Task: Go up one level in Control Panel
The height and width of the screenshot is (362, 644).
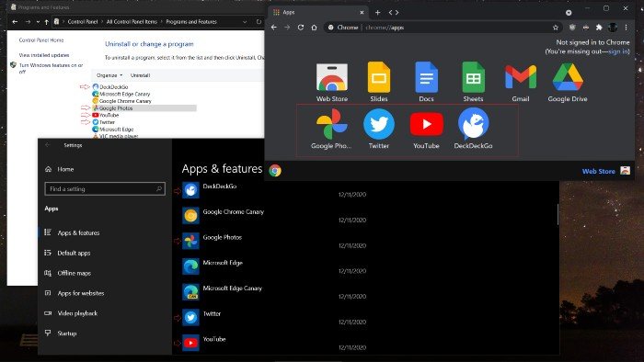Action: 46,22
